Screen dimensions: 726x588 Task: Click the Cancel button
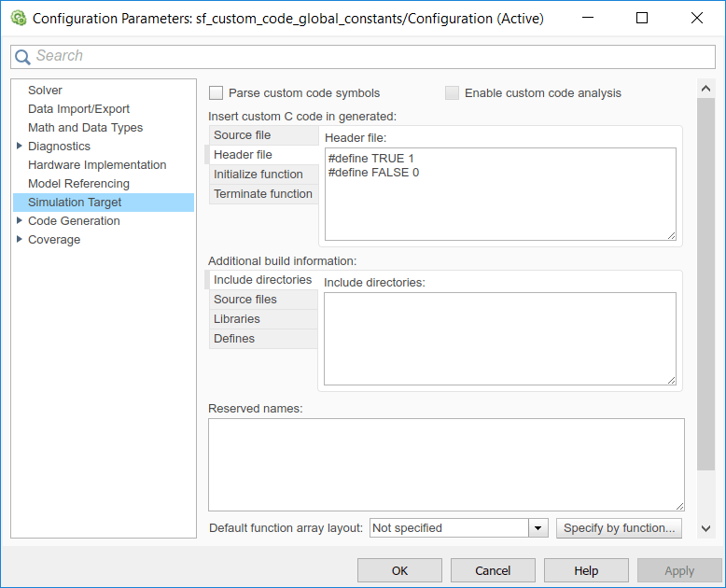pyautogui.click(x=493, y=570)
